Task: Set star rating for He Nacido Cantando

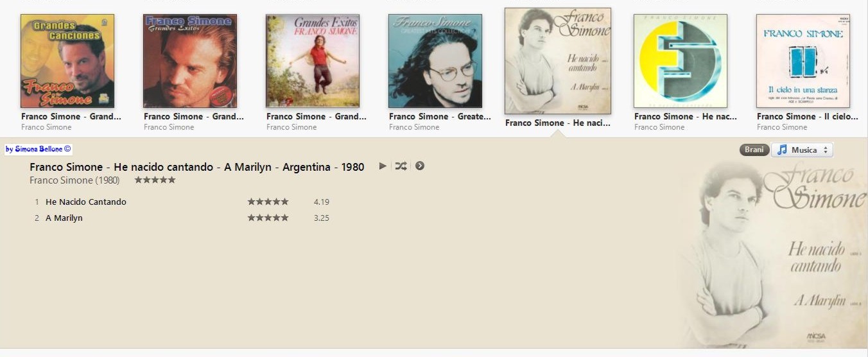Action: [268, 202]
